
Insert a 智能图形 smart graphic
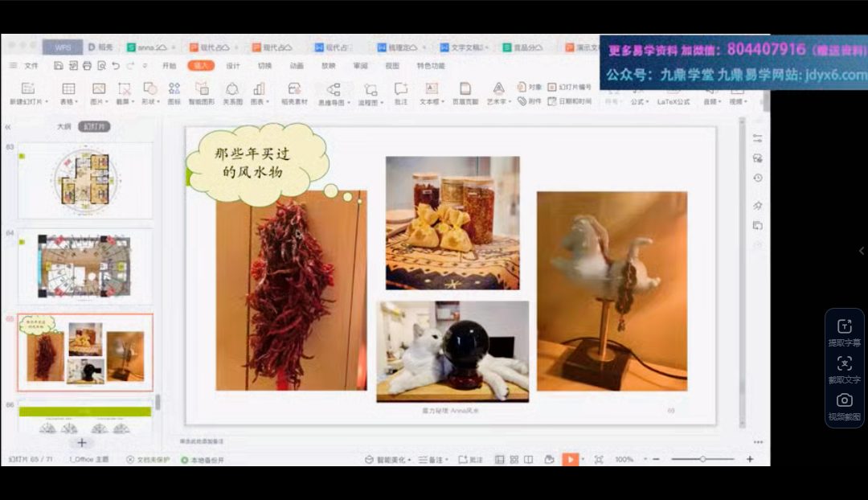(x=202, y=88)
